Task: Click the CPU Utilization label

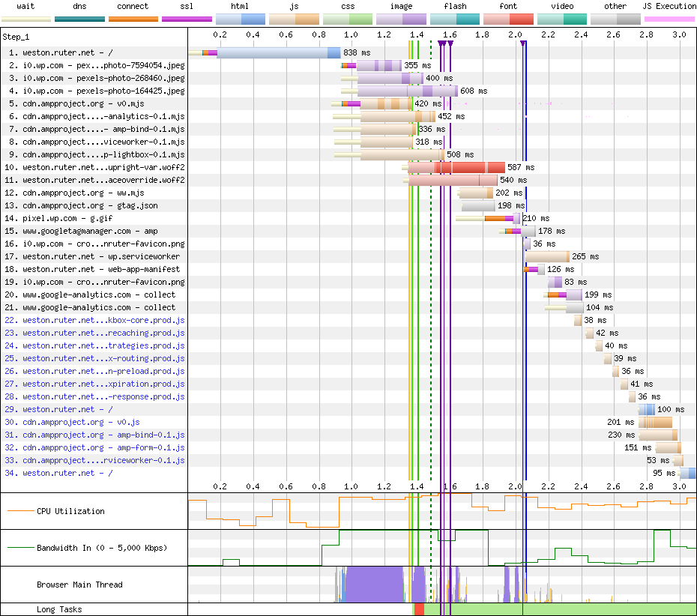Action: point(70,511)
